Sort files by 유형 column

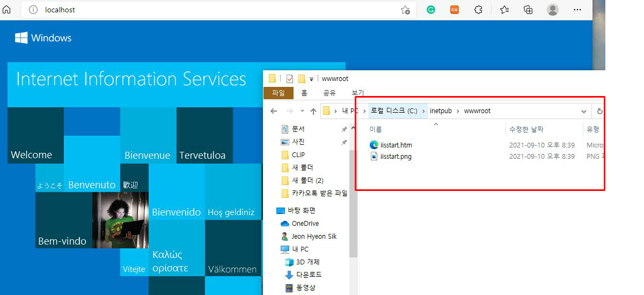pos(592,129)
